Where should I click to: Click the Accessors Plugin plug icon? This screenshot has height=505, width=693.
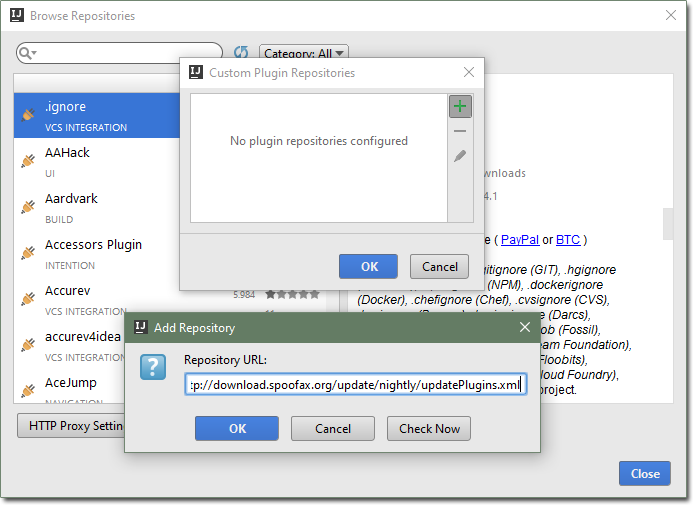click(x=28, y=253)
